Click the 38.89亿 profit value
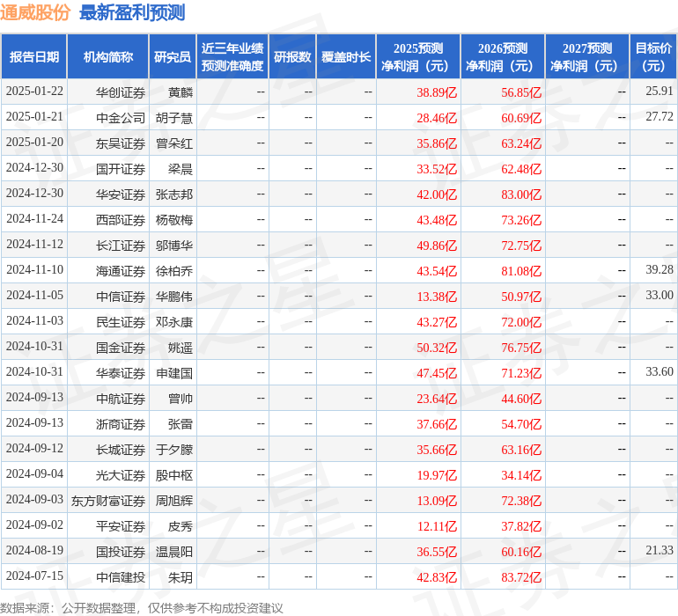The width and height of the screenshot is (678, 616). tap(437, 92)
